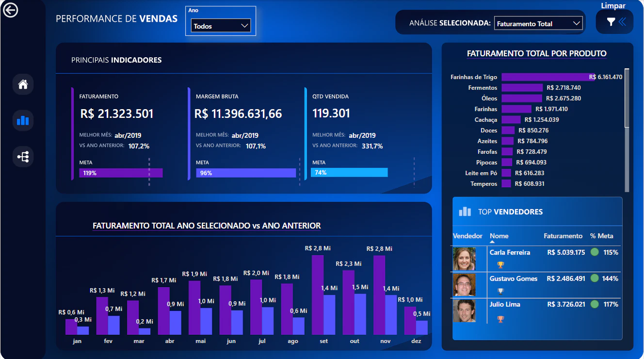Open the decomposition tree sidebar icon
Screen dimensions: 644x359
coord(23,157)
